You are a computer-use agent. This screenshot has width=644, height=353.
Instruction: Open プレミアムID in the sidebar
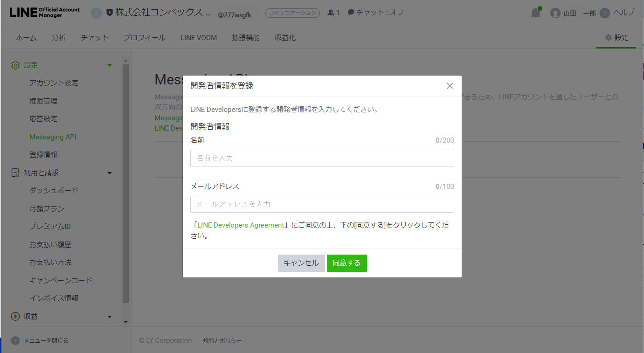click(50, 227)
